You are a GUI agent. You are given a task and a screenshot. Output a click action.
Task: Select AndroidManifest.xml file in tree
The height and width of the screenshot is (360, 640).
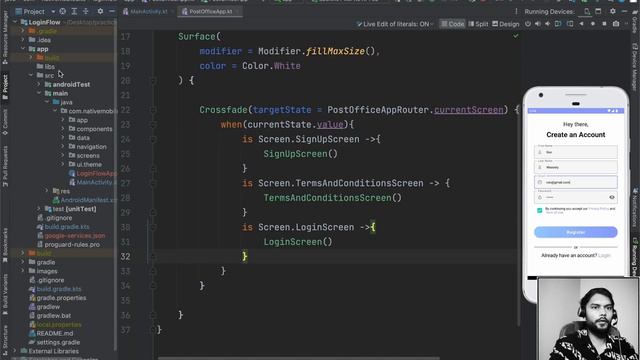point(89,200)
